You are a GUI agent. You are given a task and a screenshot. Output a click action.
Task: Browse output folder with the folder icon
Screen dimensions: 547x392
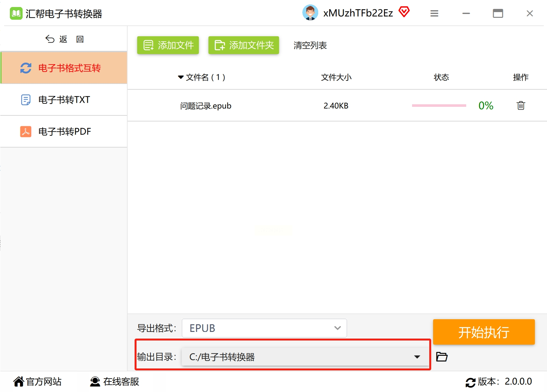[x=442, y=357]
